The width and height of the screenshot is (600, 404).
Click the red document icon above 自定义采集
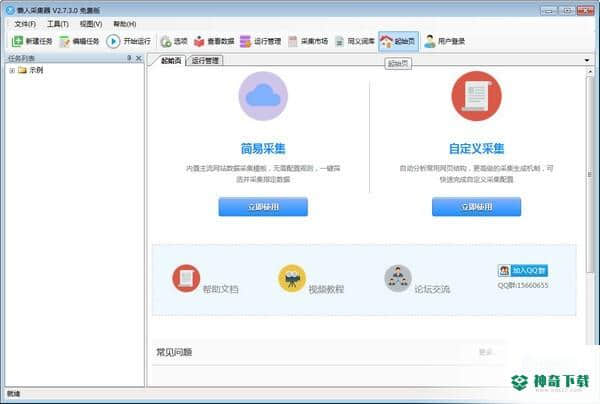point(476,96)
